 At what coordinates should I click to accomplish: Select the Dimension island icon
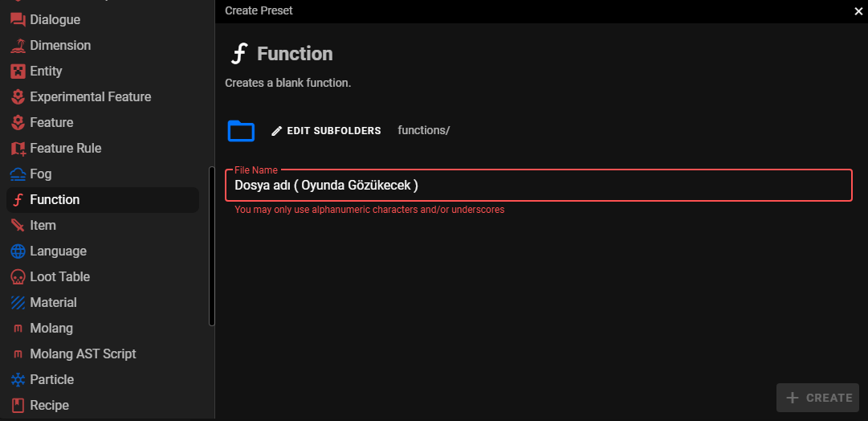tap(18, 46)
